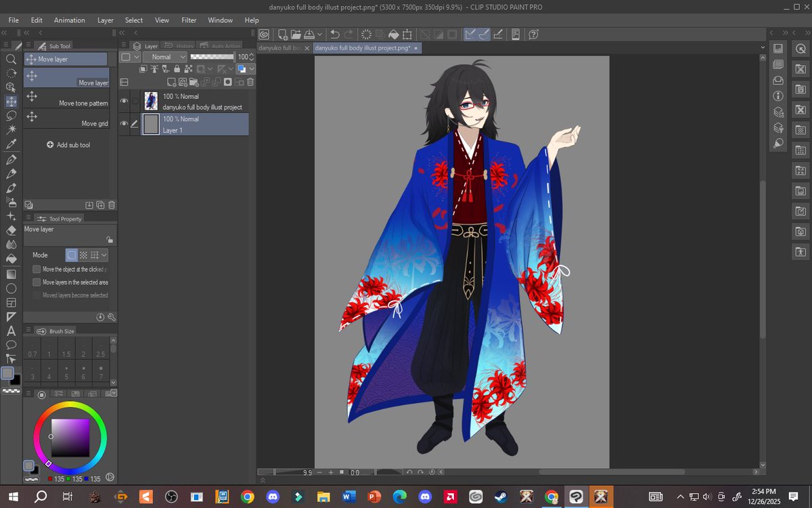Expand more color palette tabs chevron

(x=113, y=393)
